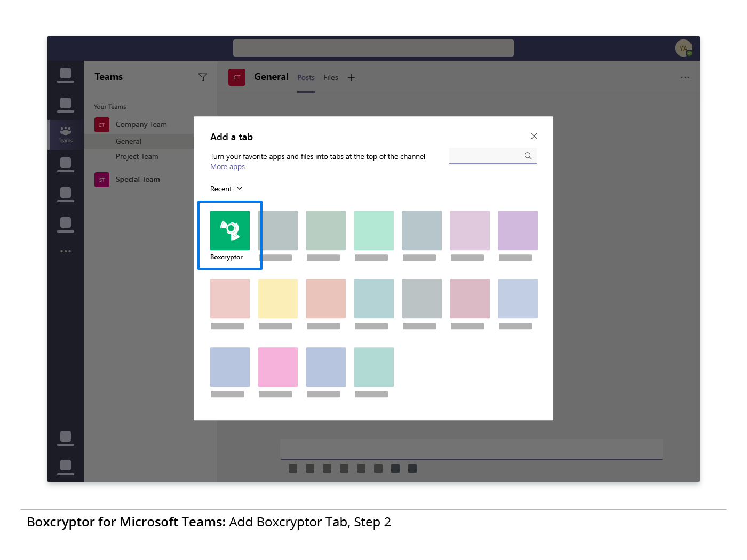Open the Teams section in sidebar

tap(66, 134)
